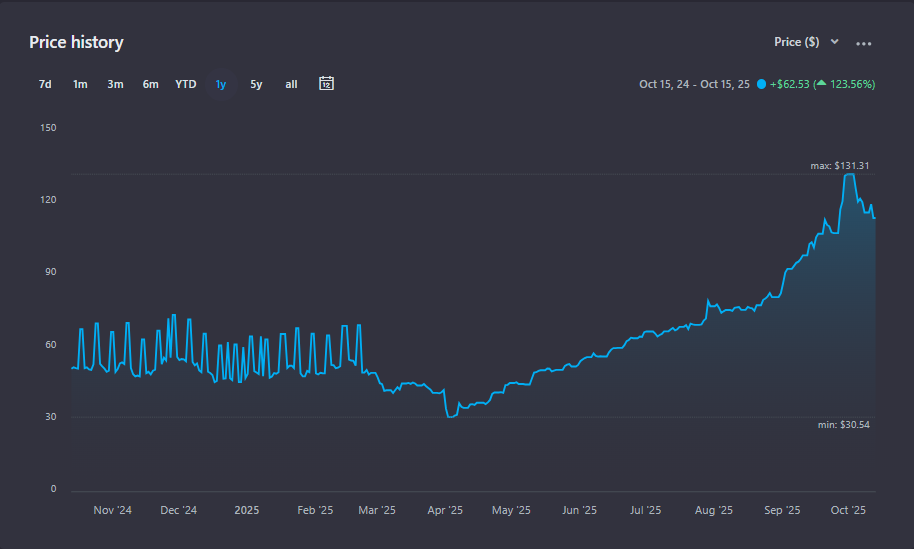Show the full history with the all option
The height and width of the screenshot is (549, 914).
click(x=291, y=84)
